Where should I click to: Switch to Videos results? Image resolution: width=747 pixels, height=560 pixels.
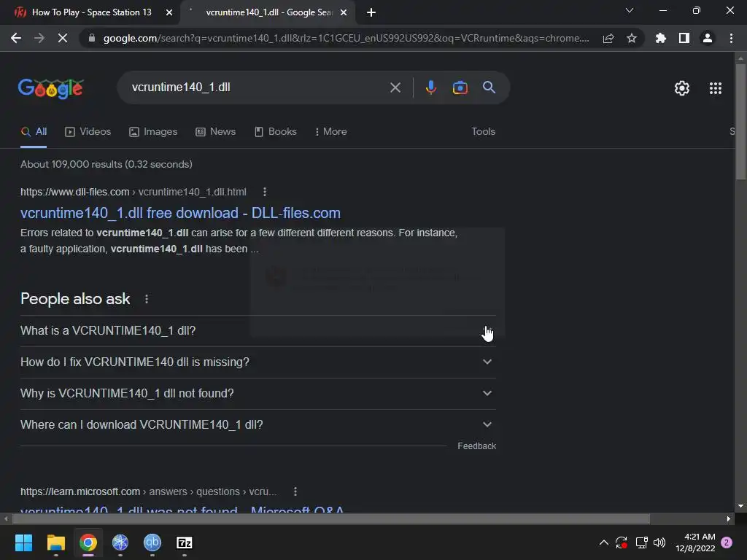coord(88,131)
